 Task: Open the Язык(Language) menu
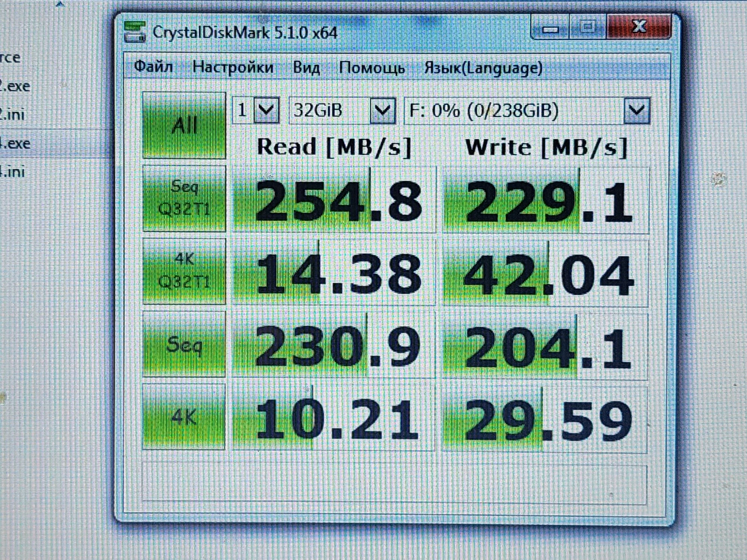pyautogui.click(x=483, y=68)
